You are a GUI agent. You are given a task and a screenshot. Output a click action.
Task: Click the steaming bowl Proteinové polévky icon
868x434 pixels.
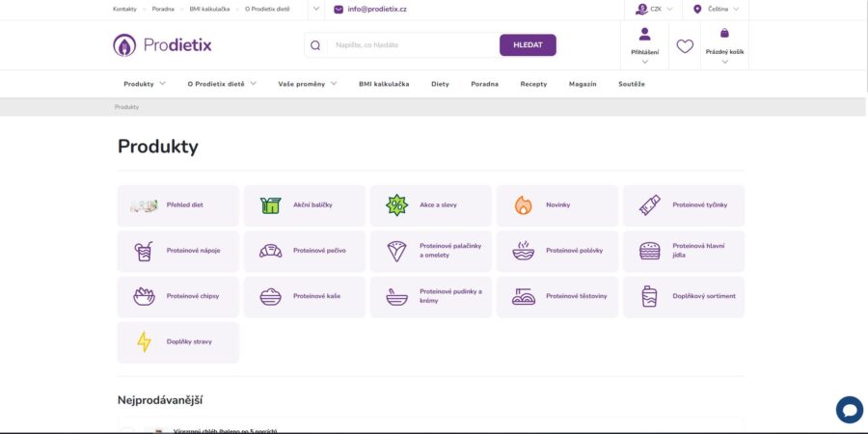[x=523, y=251]
